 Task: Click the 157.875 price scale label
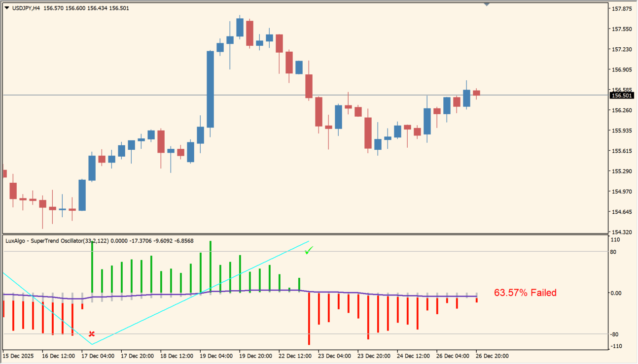coord(622,9)
